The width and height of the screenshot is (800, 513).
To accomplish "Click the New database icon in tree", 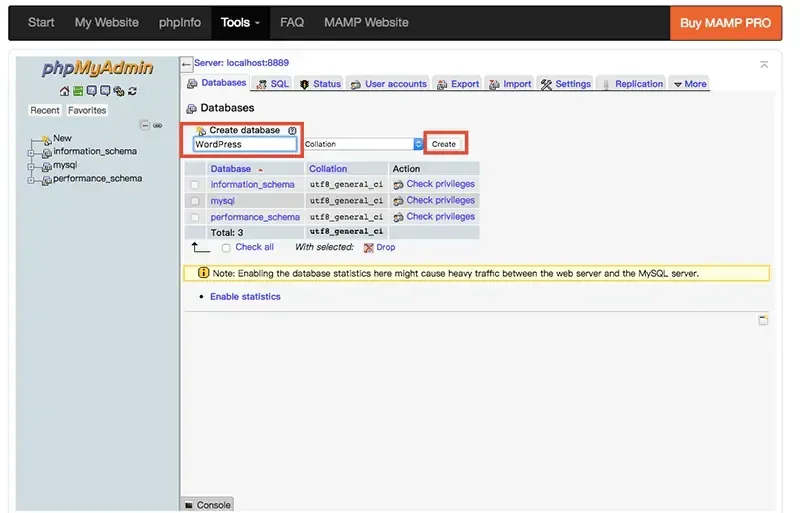I will coord(46,139).
